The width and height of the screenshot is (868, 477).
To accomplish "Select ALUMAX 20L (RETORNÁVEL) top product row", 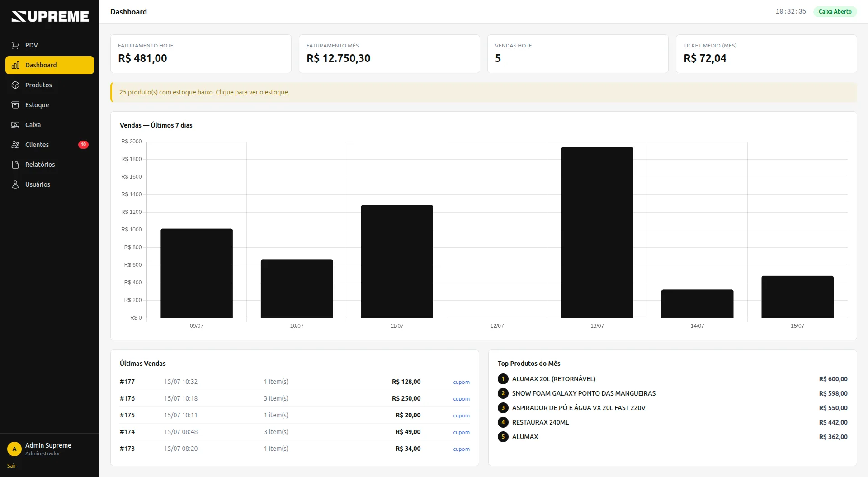I will 673,379.
